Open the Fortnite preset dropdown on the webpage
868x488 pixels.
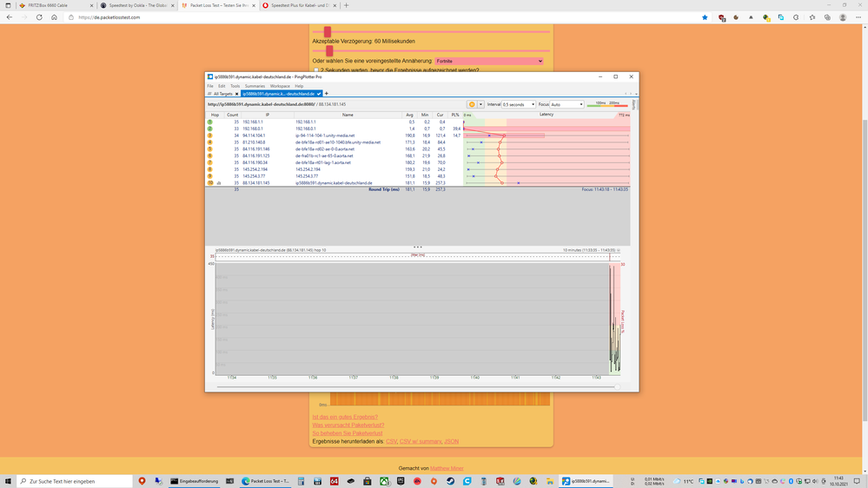click(489, 61)
